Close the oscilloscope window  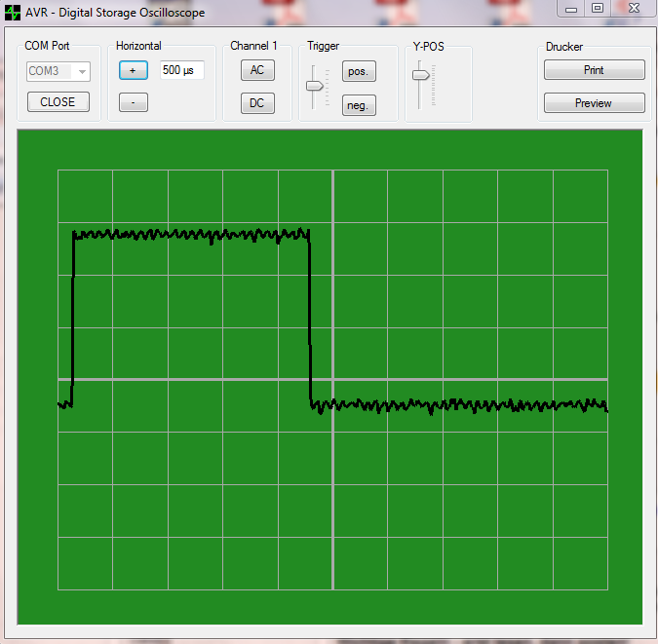click(x=634, y=9)
